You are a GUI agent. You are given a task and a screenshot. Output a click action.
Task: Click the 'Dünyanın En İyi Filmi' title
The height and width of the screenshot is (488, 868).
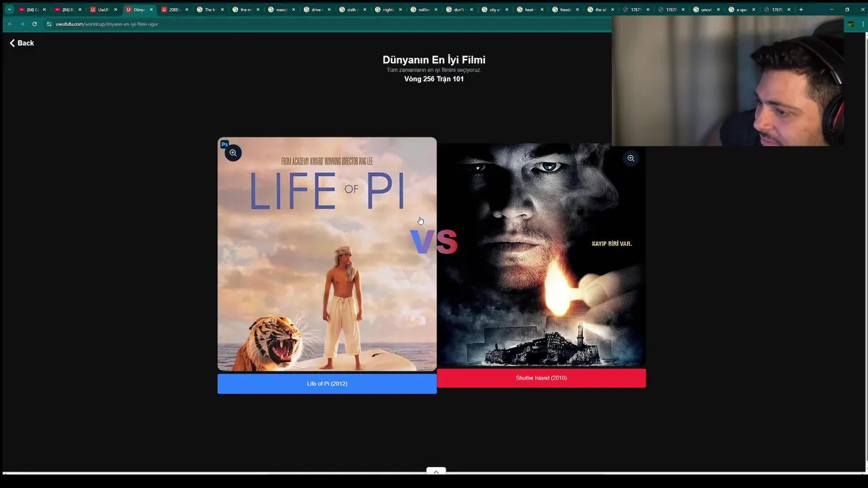click(434, 60)
